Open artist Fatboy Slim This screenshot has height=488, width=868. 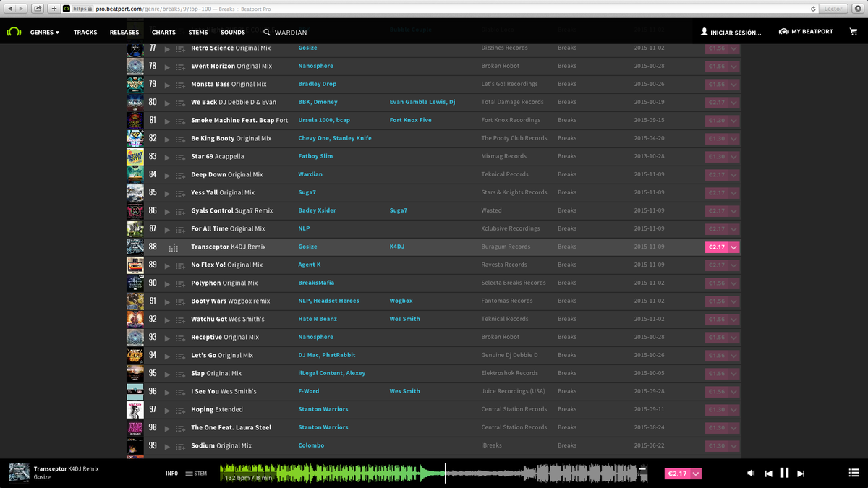pos(315,157)
